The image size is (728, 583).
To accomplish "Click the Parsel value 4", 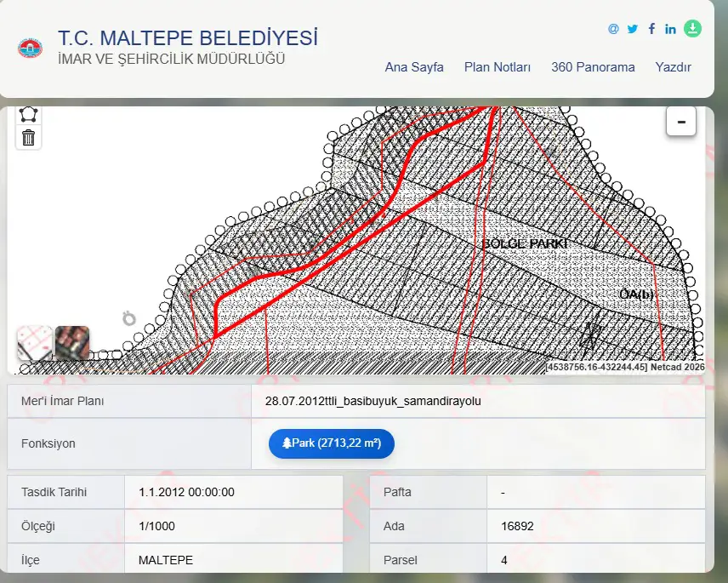I will (504, 560).
